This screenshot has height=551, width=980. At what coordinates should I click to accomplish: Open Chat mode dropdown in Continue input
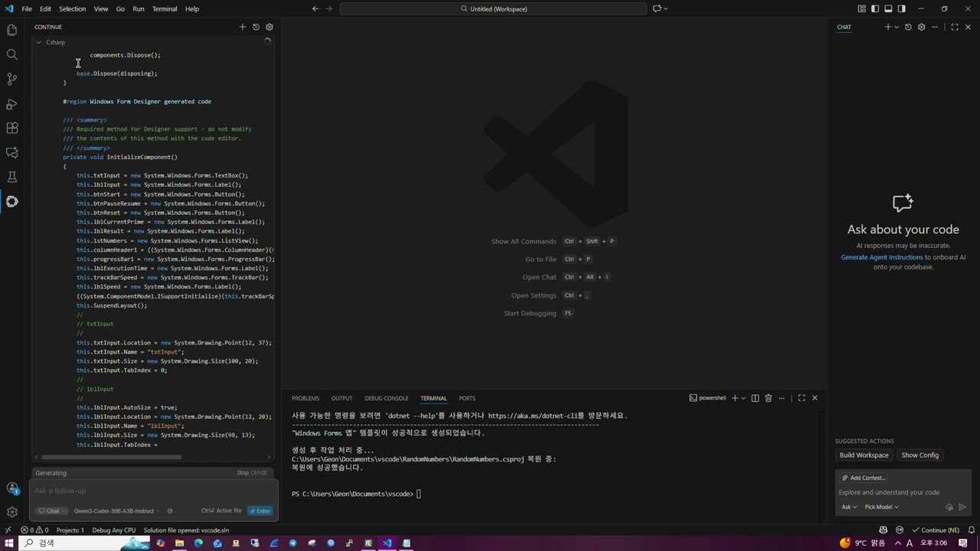(x=52, y=510)
